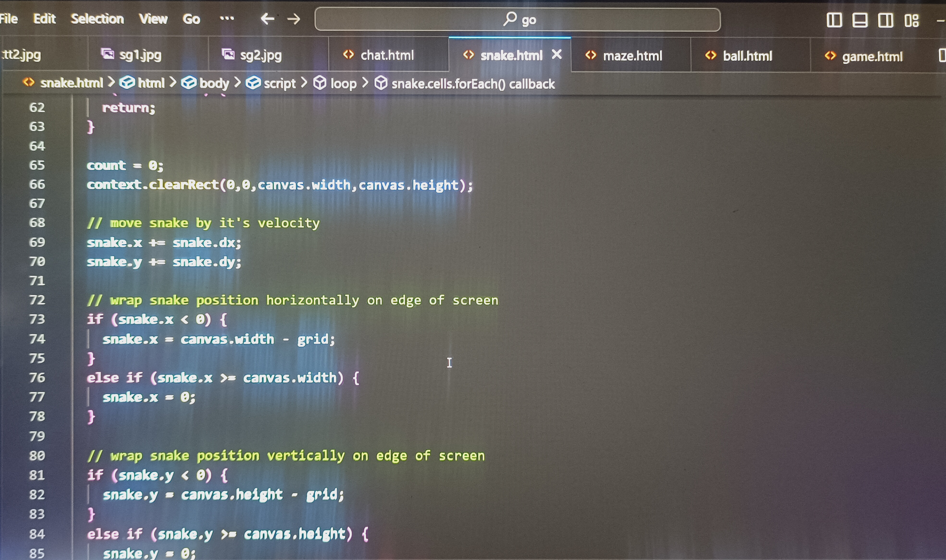Select the loop breadcrumb symbol
The height and width of the screenshot is (560, 946).
pyautogui.click(x=343, y=83)
